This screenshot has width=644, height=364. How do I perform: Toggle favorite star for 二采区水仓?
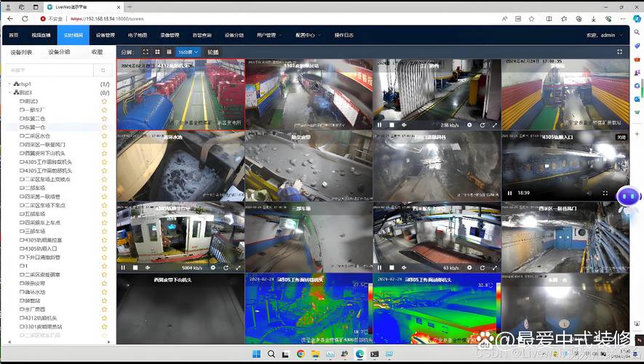(104, 135)
